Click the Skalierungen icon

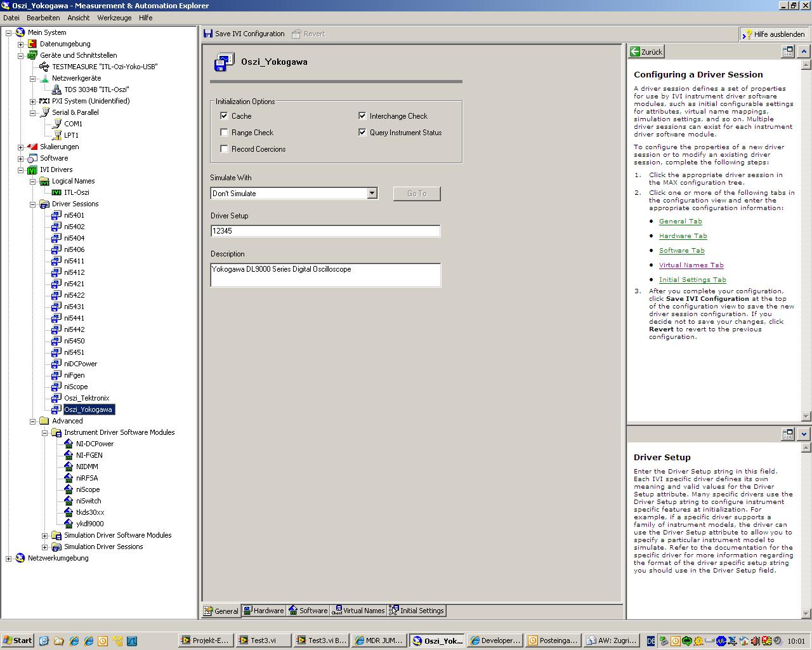coord(32,147)
